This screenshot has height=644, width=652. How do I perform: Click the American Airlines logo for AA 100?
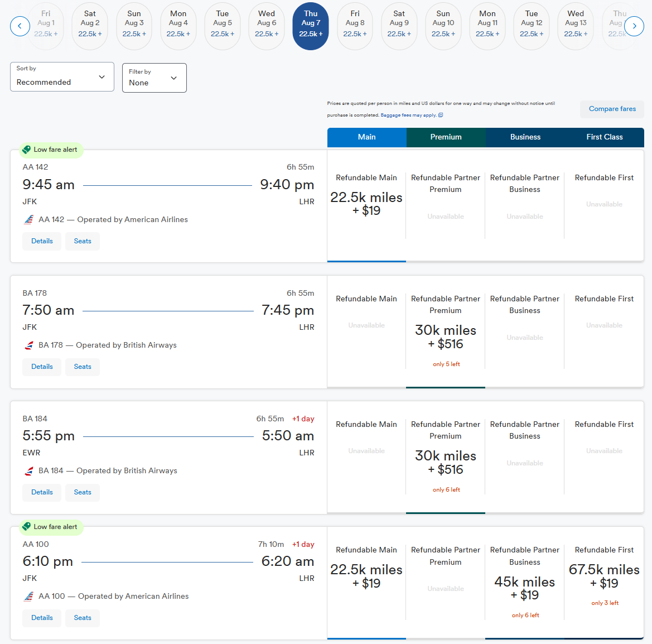(x=28, y=597)
